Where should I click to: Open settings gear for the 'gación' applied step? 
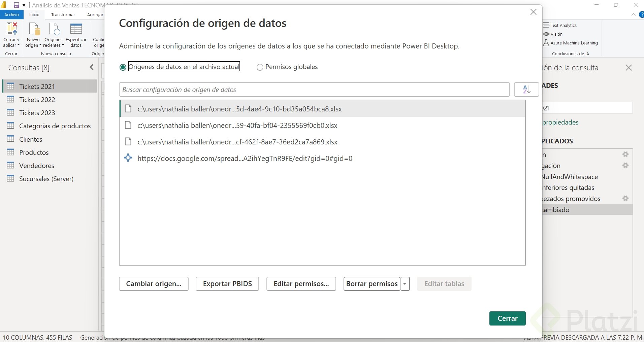coord(625,165)
